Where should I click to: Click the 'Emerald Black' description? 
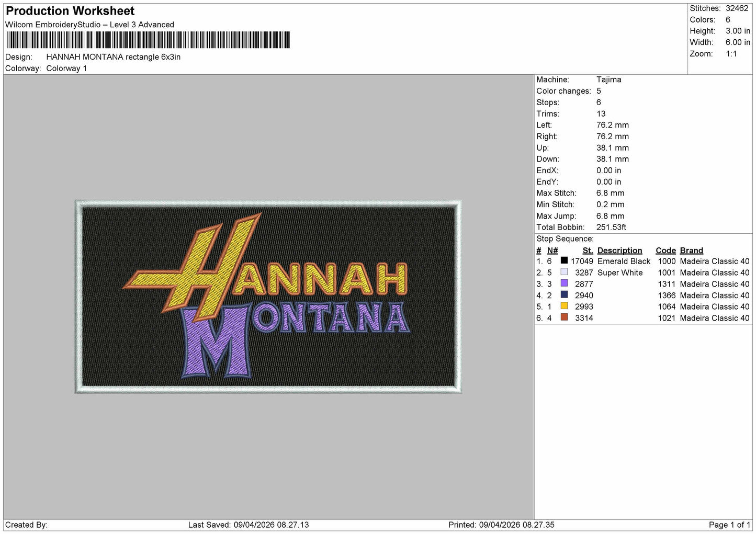[x=624, y=261]
